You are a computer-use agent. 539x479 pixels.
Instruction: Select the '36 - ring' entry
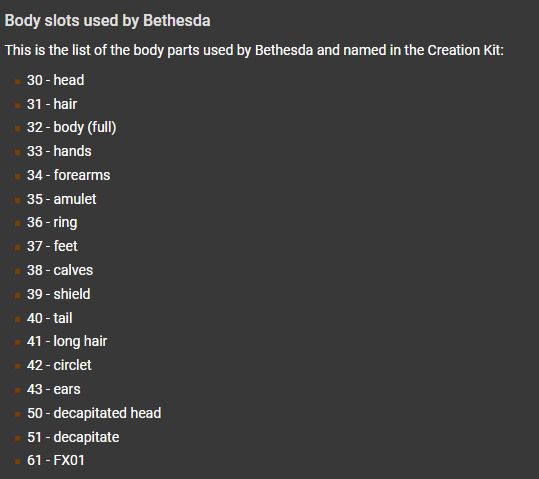[x=52, y=223]
